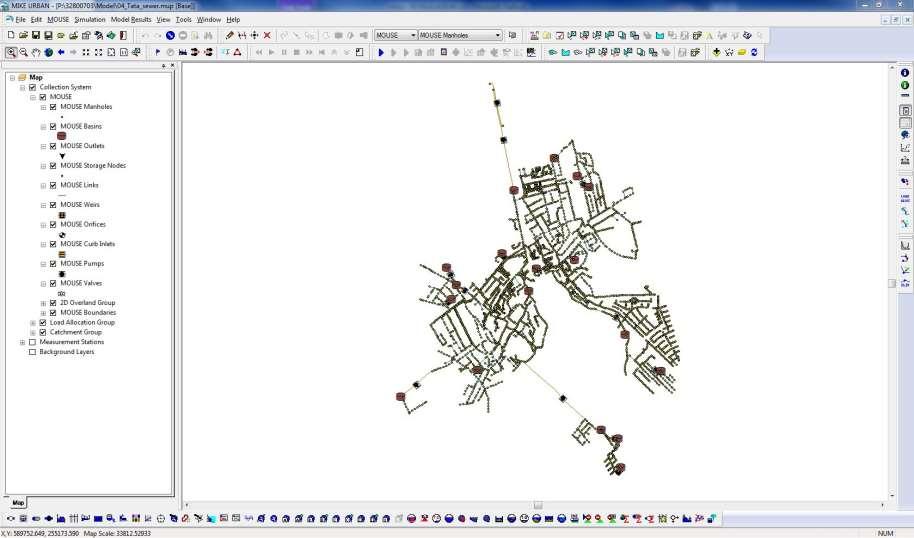
Task: Open the Simulation menu
Action: [90, 20]
